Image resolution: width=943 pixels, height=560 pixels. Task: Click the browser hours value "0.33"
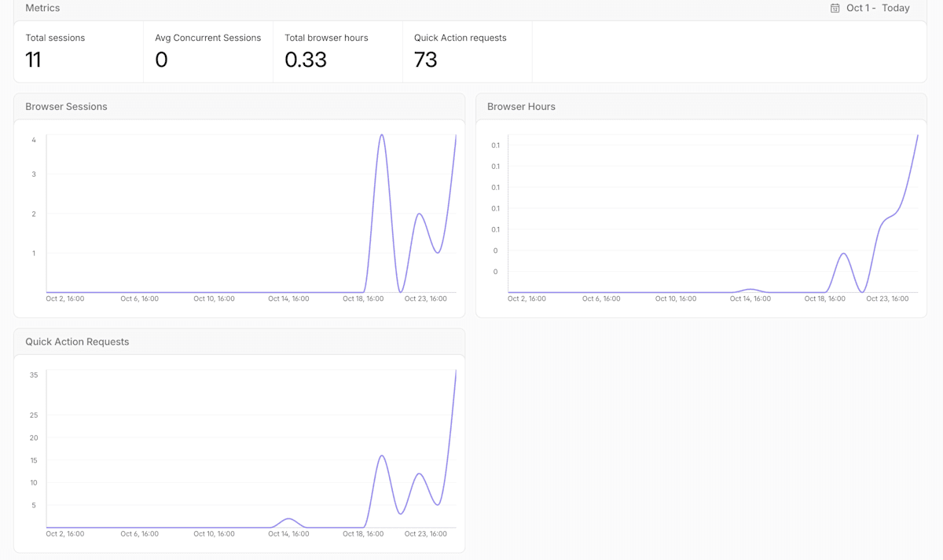(x=306, y=60)
